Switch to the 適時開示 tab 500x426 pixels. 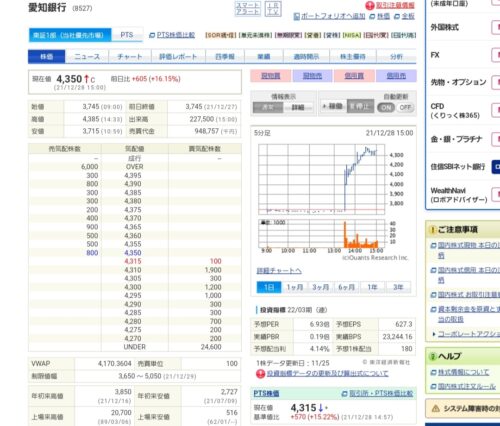pos(306,57)
